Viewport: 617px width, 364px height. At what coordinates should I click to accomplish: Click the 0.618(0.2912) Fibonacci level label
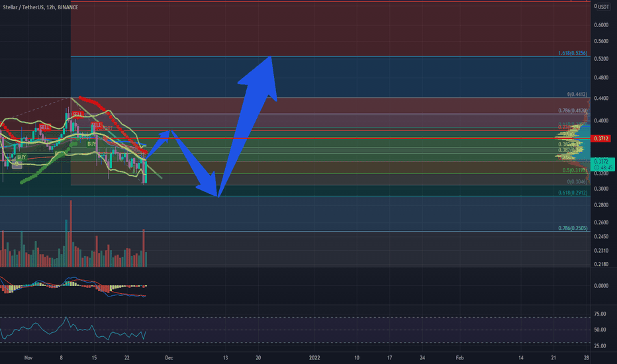coord(573,193)
